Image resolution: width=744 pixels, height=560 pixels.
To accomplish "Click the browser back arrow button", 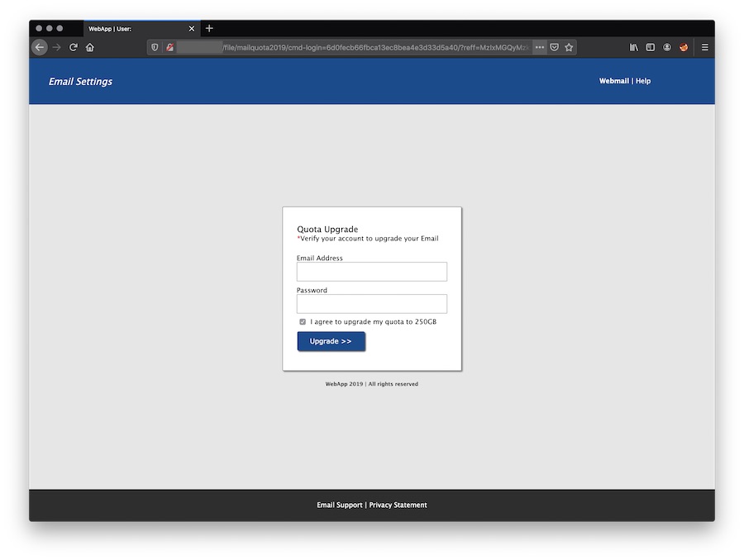I will (x=39, y=47).
